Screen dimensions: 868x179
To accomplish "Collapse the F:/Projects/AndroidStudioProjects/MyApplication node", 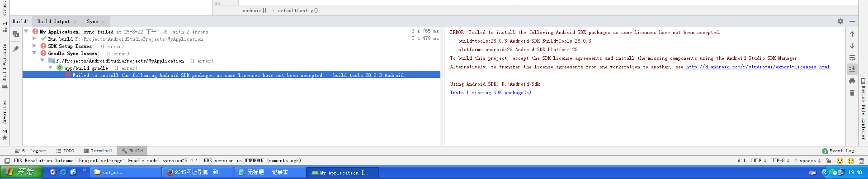I will 42,61.
